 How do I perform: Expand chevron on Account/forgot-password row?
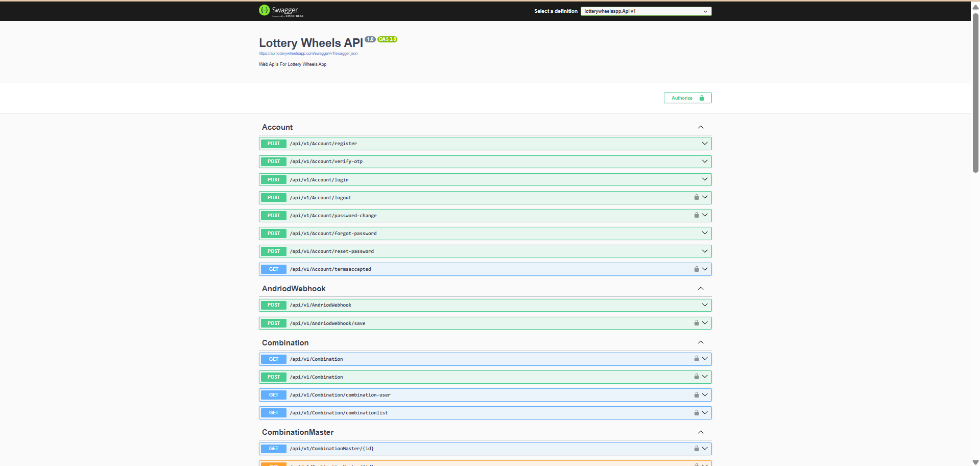click(x=705, y=233)
